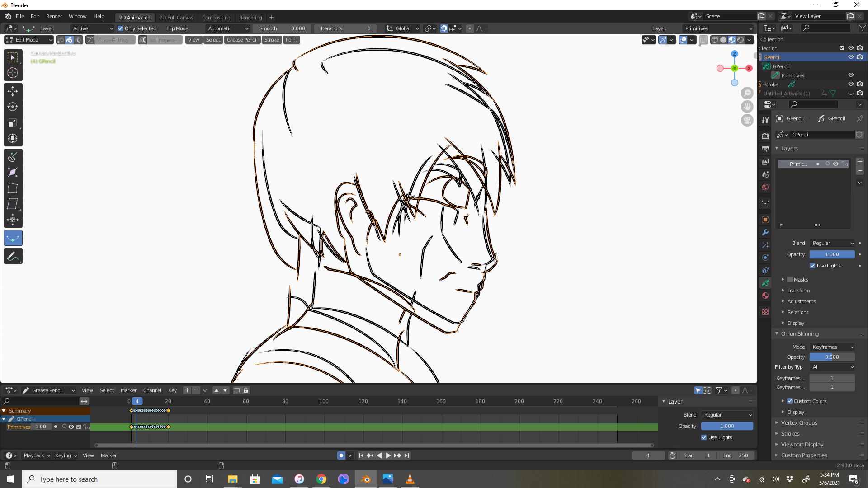Play the animation forward
Screen dimensions: 868x488
(388, 455)
